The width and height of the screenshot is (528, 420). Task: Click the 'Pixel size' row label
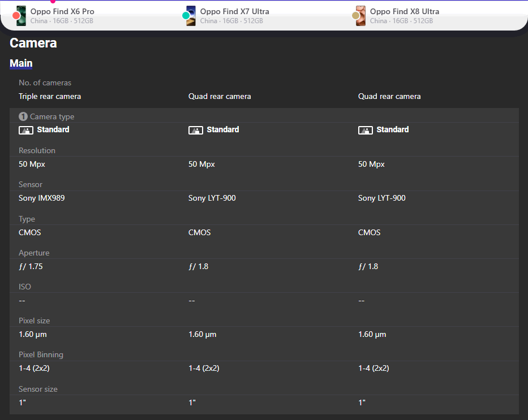35,321
